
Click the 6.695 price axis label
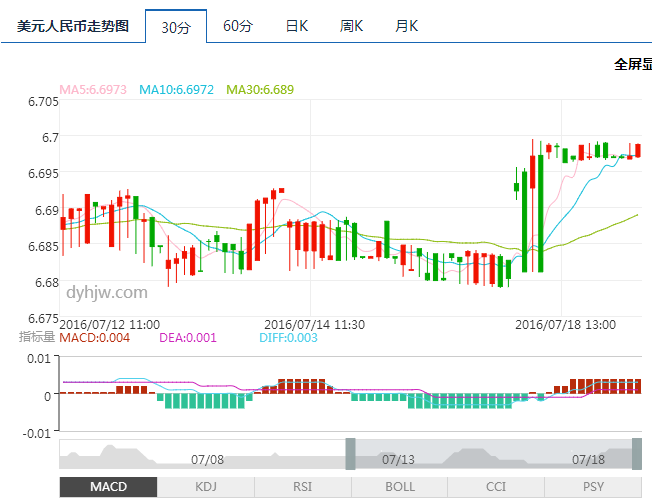click(43, 173)
